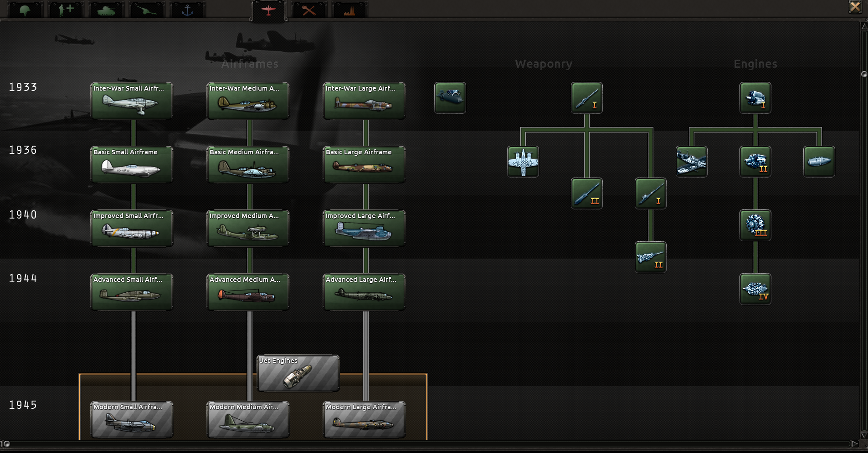The image size is (868, 453).
Task: Research the Jet Engines technology
Action: pos(298,373)
